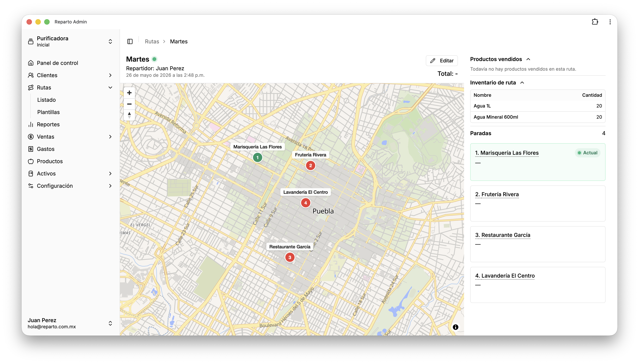Open the Plantillas routes page
This screenshot has width=639, height=364.
tap(48, 112)
